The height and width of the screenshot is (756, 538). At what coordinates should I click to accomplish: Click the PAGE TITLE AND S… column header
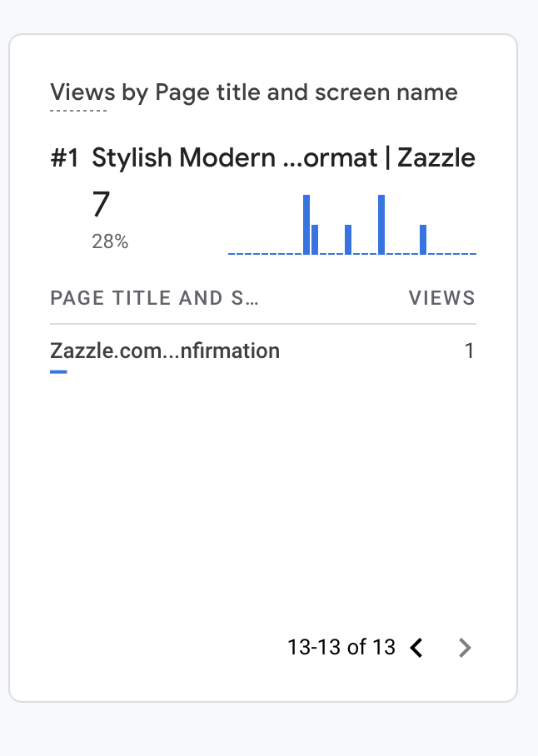pos(154,298)
